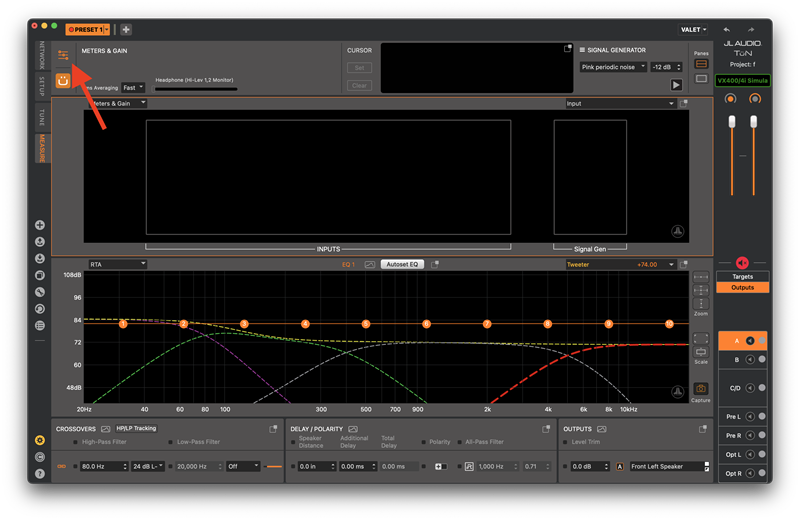Image resolution: width=800 pixels, height=520 pixels.
Task: Click the crossover link chain icon
Action: [62, 466]
